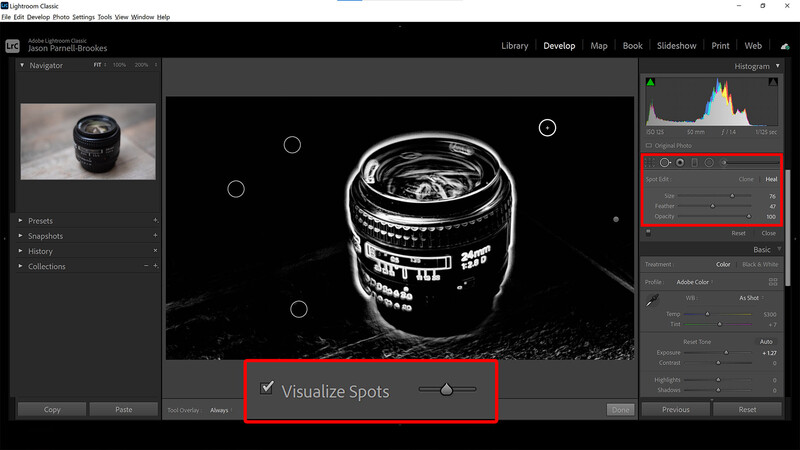Click Reset in the Spot Edit panel
Screen dimensions: 800x450
pyautogui.click(x=738, y=233)
